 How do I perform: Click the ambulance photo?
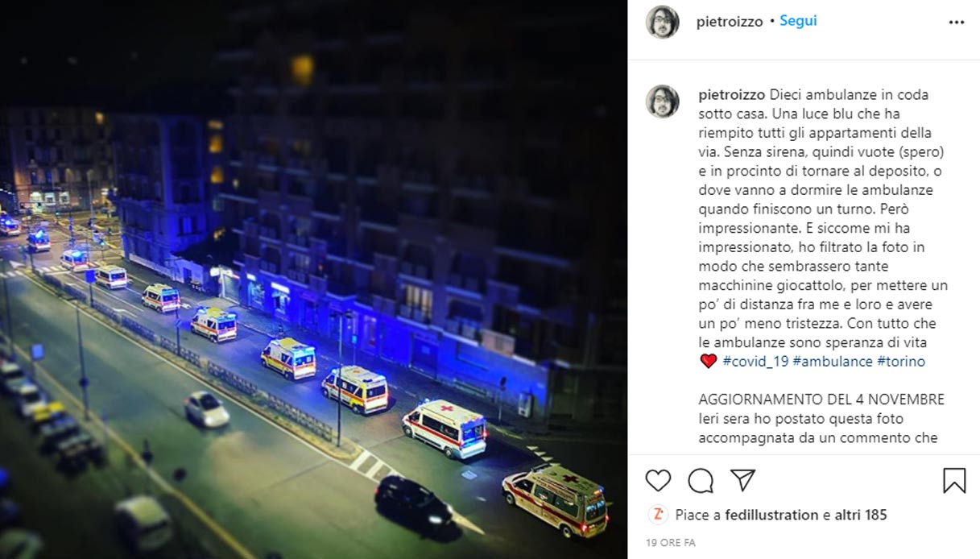pyautogui.click(x=313, y=279)
